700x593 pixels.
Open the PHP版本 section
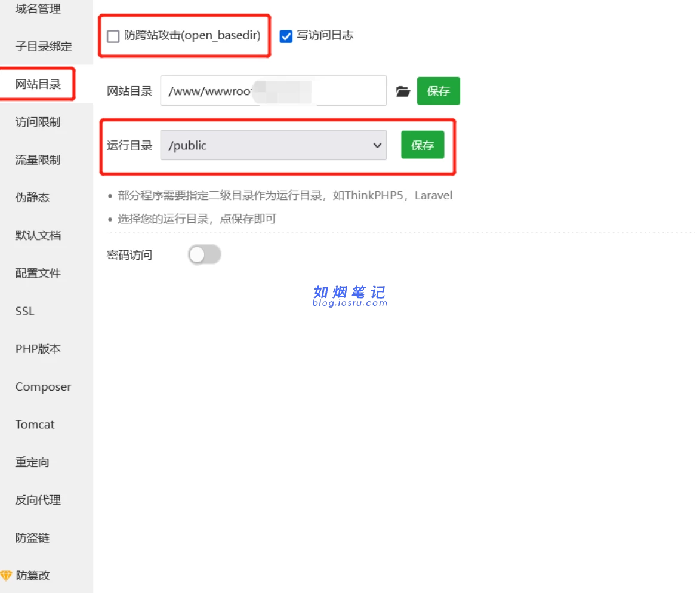coord(38,349)
